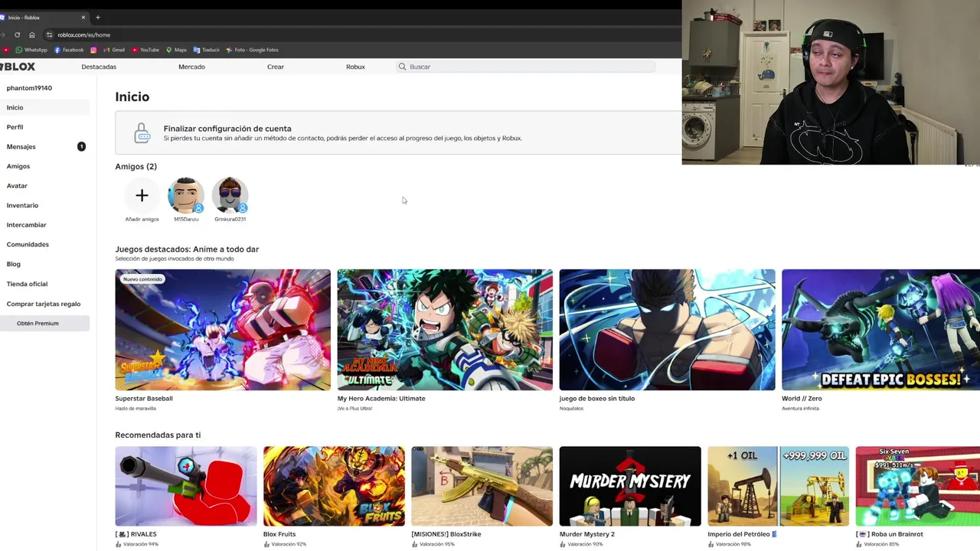Click the account lock icon in the banner
Viewport: 980px width, 551px height.
(142, 133)
